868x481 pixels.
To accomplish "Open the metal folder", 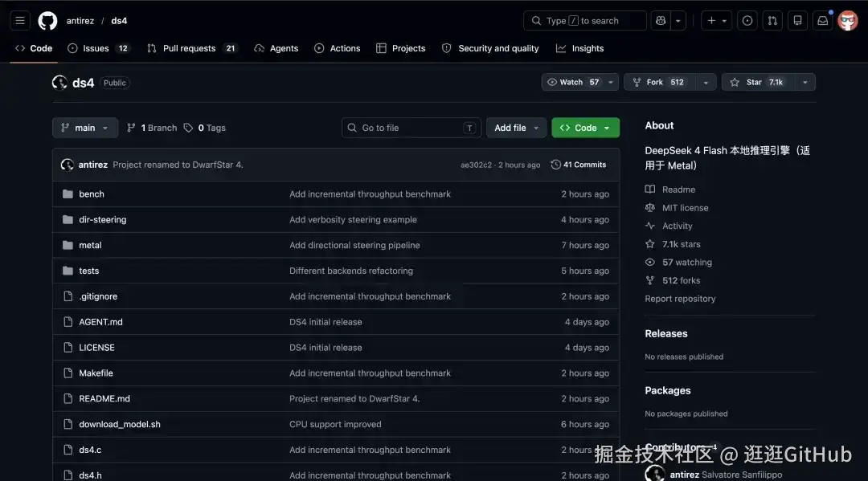I will [90, 245].
